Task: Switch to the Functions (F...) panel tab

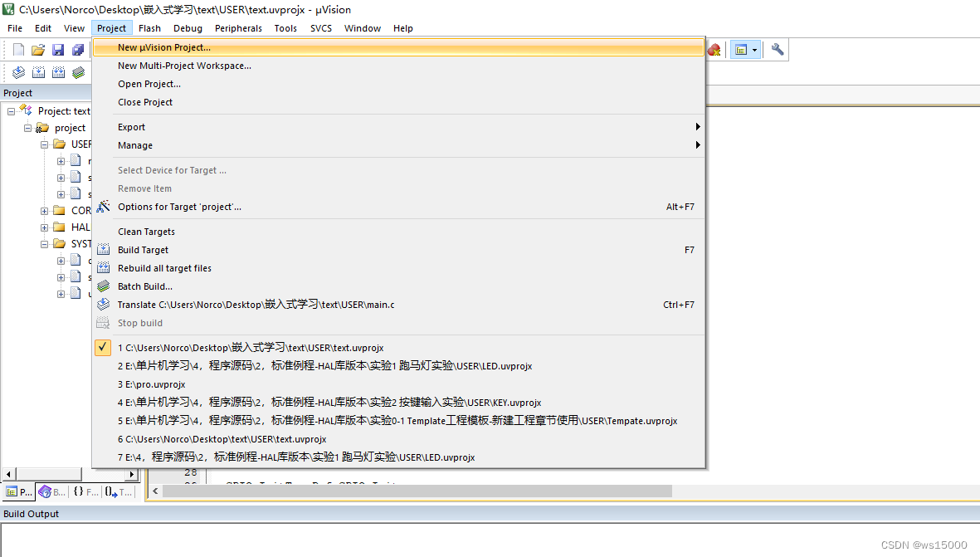Action: coord(85,492)
